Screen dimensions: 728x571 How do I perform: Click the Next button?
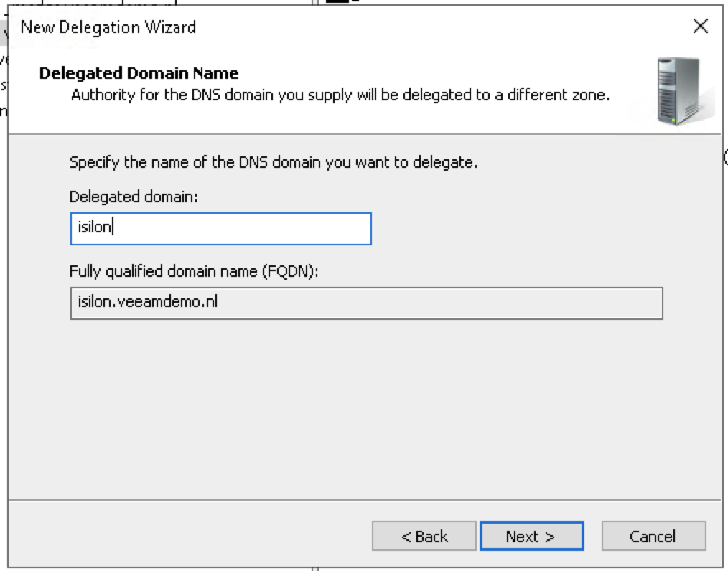pos(531,537)
